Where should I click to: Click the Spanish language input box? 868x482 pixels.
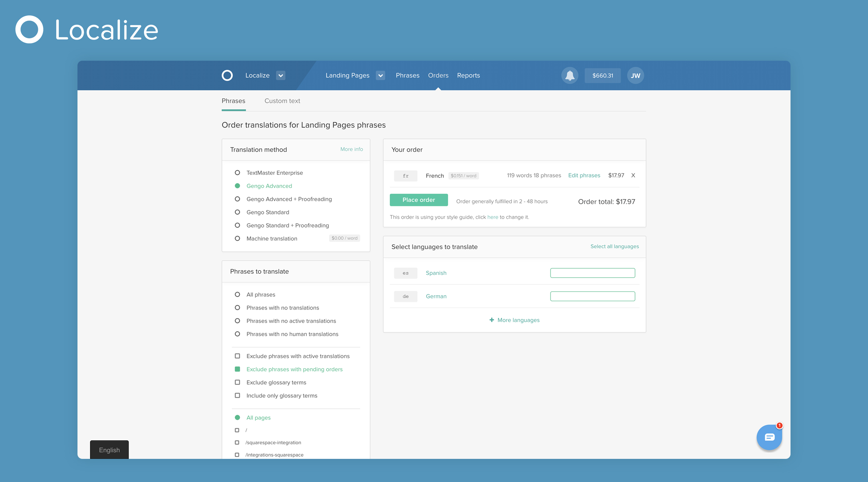pos(592,273)
